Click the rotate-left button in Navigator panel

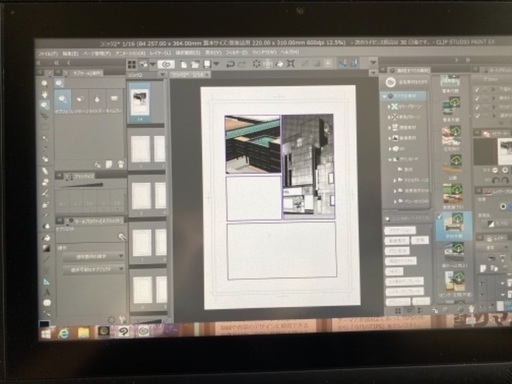coord(496,180)
